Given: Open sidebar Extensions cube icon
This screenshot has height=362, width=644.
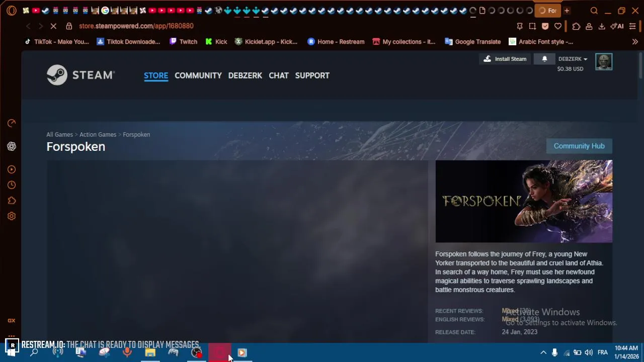Looking at the screenshot, I should coord(12,201).
